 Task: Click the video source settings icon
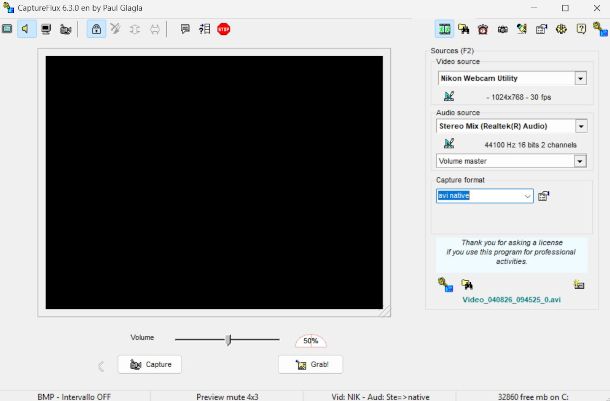click(449, 96)
